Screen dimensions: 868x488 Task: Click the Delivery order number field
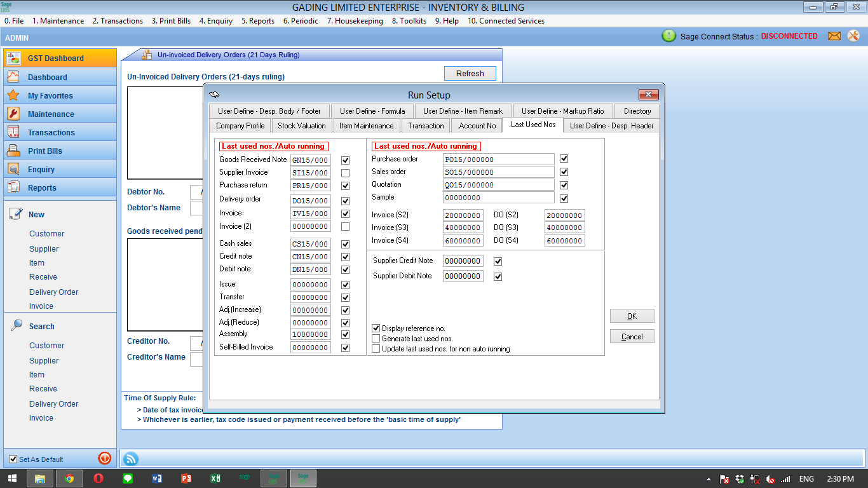311,200
